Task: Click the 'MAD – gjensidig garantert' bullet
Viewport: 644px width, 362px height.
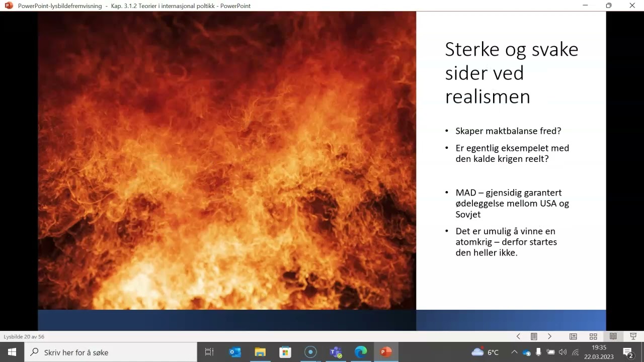Action: click(512, 203)
